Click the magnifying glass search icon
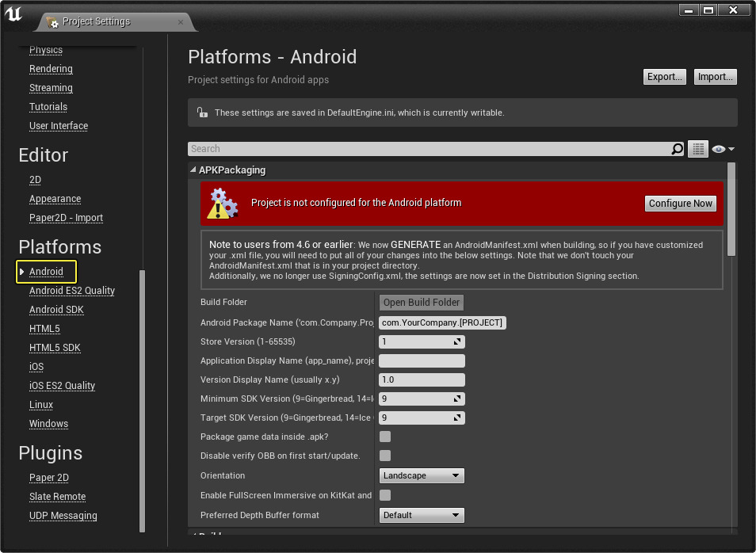The height and width of the screenshot is (553, 756). (678, 149)
